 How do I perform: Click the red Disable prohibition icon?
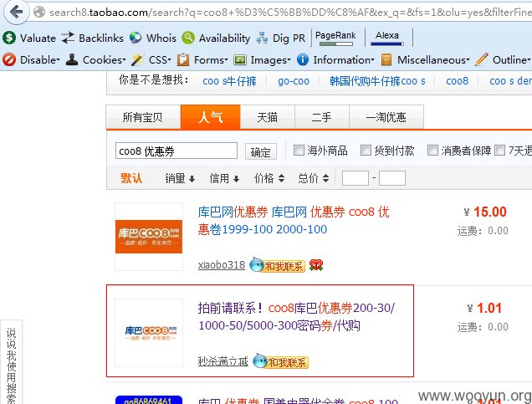(x=9, y=59)
